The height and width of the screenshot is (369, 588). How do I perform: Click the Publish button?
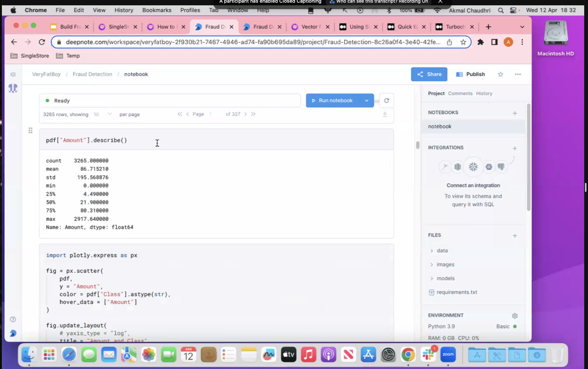click(471, 74)
